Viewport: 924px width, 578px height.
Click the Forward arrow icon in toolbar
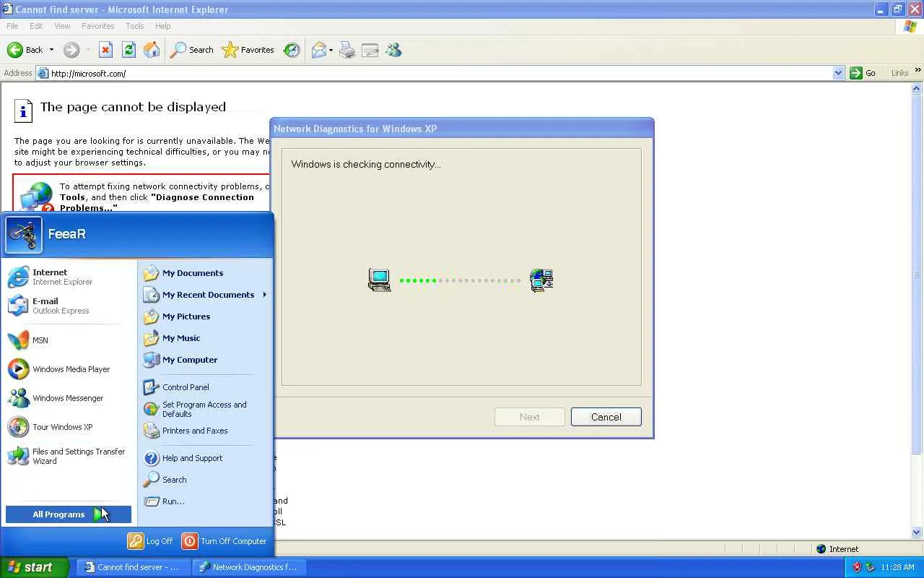pyautogui.click(x=71, y=50)
